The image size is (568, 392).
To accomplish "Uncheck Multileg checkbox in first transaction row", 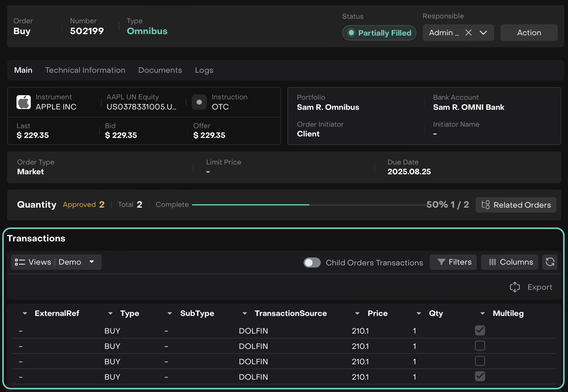I will pos(480,330).
